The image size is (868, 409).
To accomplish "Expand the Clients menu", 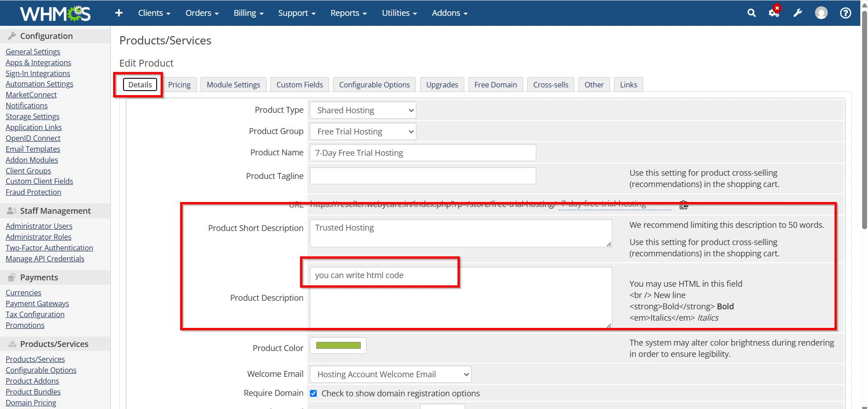I will [154, 13].
